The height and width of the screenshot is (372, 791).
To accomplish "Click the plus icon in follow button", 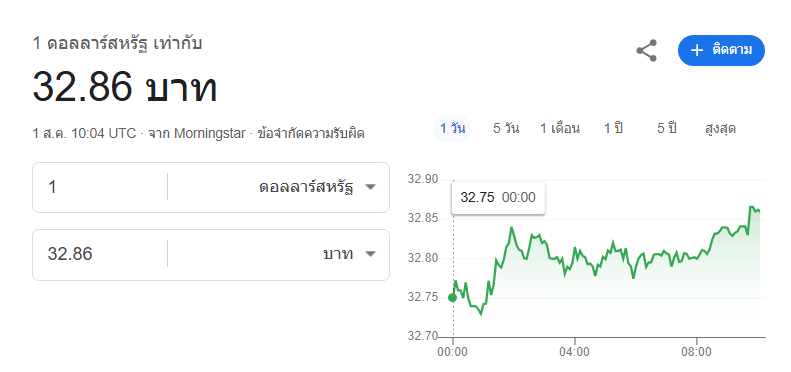I will click(697, 50).
